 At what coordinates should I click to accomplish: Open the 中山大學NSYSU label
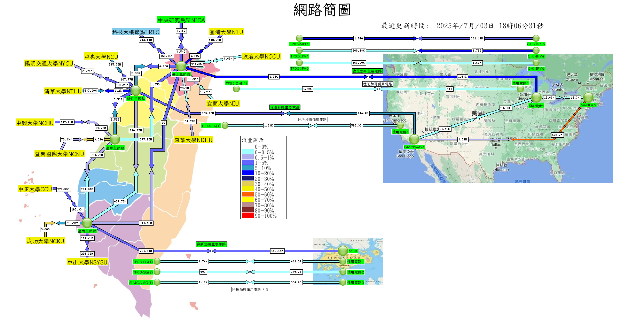click(x=87, y=262)
